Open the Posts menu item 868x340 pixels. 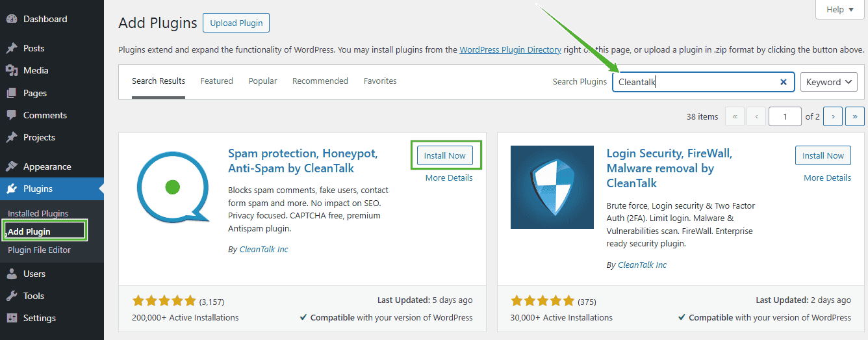pyautogui.click(x=52, y=48)
